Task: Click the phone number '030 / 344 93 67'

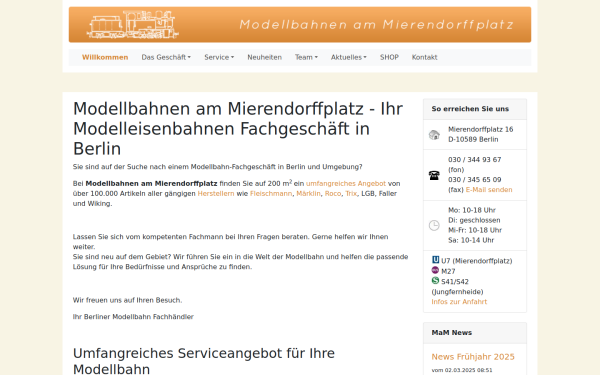Action: pyautogui.click(x=474, y=160)
